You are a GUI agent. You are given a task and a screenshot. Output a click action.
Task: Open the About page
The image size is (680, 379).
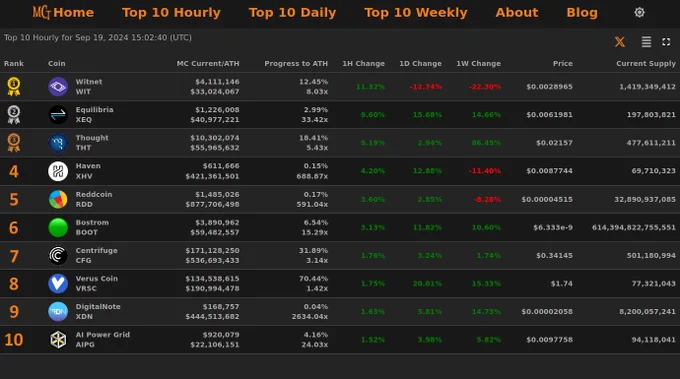point(517,13)
